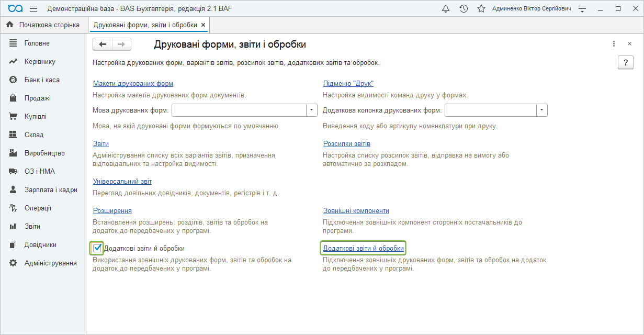Click the notifications bell icon
The image size is (644, 335).
click(446, 9)
